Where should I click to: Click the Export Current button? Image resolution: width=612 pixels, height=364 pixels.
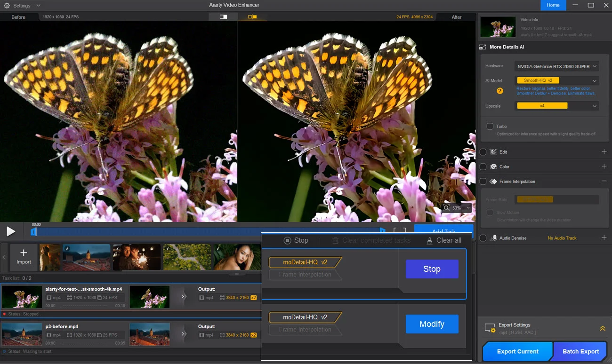click(x=517, y=351)
